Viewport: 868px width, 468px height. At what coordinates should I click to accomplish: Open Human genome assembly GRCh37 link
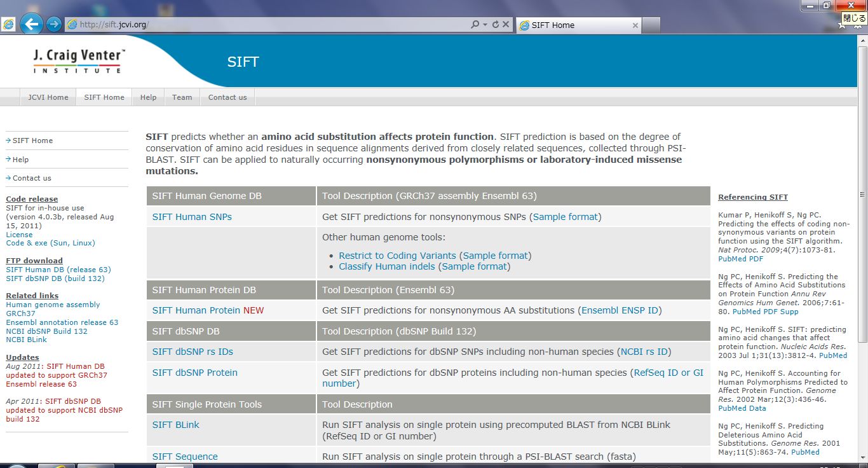pos(53,309)
